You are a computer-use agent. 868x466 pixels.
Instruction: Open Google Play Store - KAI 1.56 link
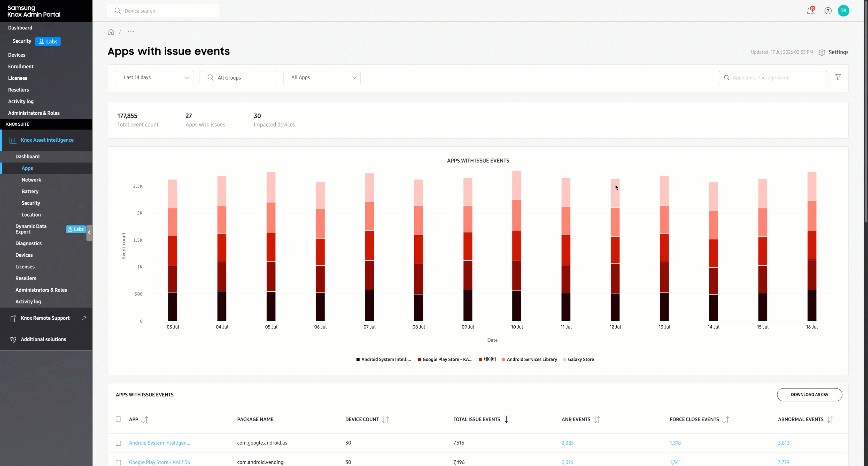159,462
